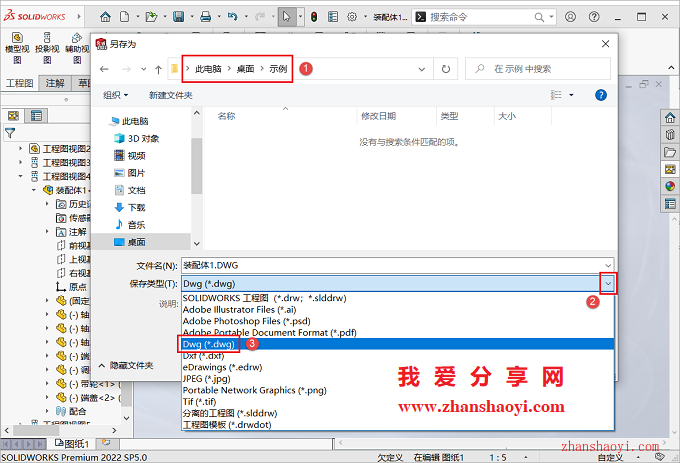Collapse the ribbon with up chevron

tap(671, 68)
